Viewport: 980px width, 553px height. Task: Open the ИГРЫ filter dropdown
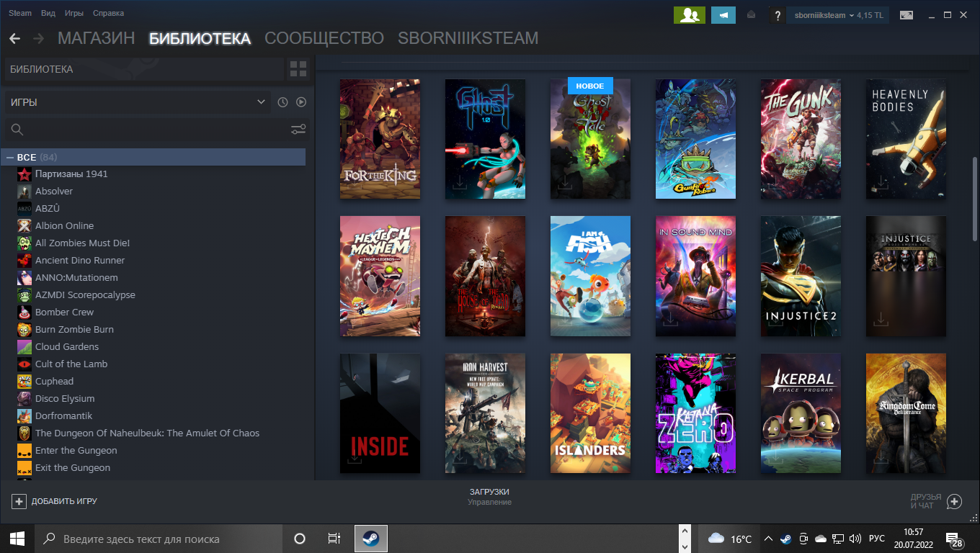138,102
